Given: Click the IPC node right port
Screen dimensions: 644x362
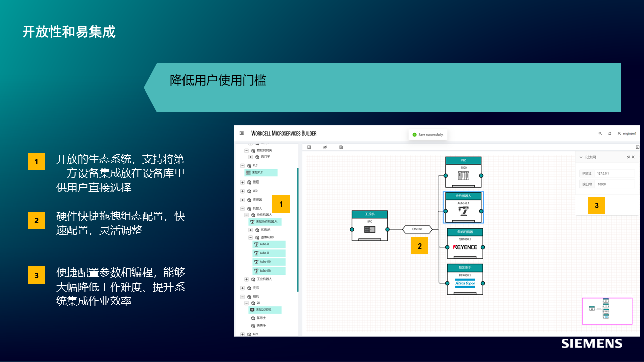Looking at the screenshot, I should point(388,229).
